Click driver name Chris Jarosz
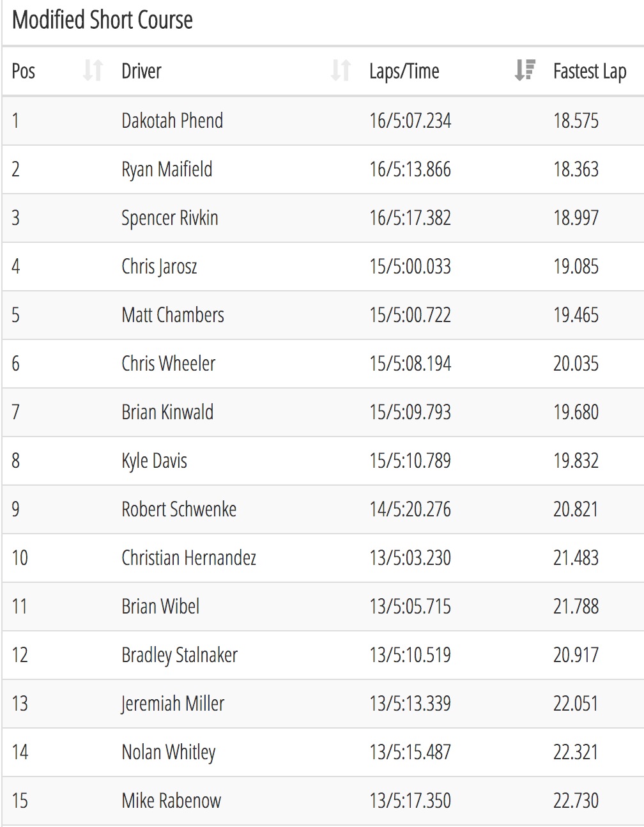This screenshot has height=827, width=644. pos(159,267)
